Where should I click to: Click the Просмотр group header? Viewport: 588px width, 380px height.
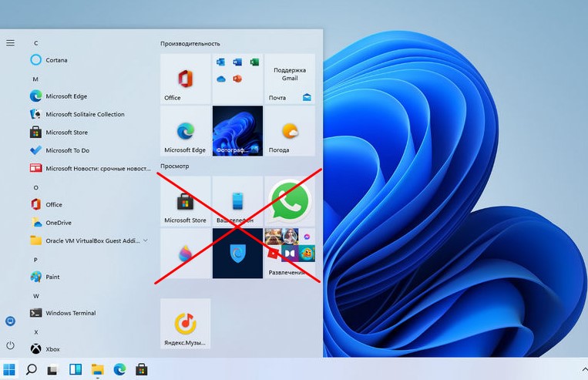coord(175,166)
